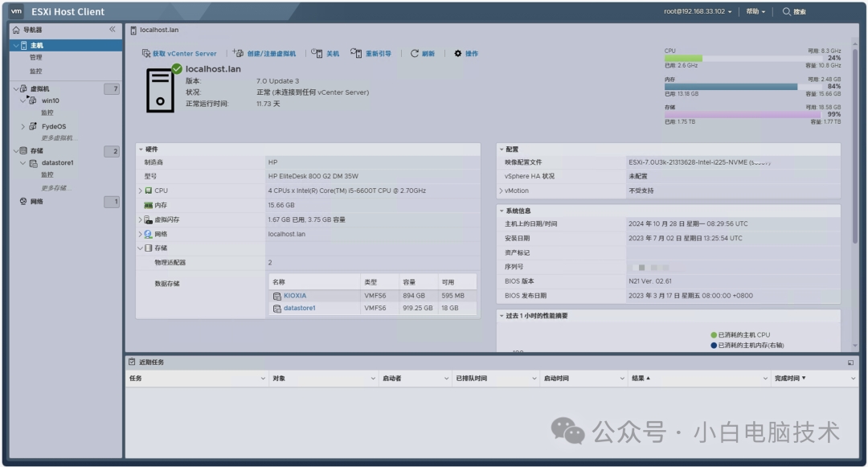Click the 网络 network icon in navigator
Viewport: 868px width, 467px height.
23,202
